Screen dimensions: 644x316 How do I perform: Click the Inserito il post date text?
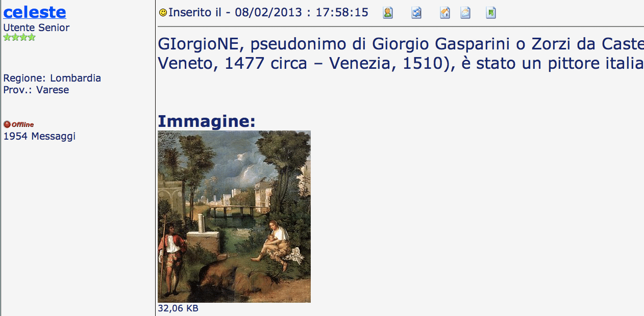pos(268,13)
